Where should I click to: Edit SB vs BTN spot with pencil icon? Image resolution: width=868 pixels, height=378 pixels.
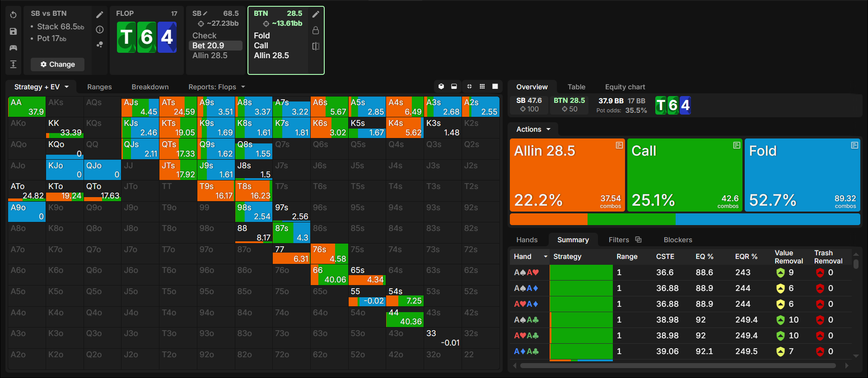click(x=100, y=14)
